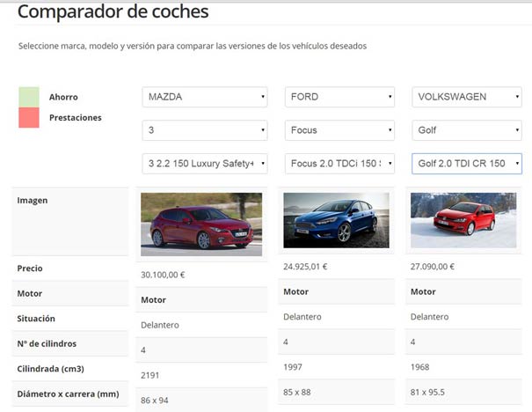Click the Ford displacement value '1997'
This screenshot has height=412, width=532.
tap(293, 367)
